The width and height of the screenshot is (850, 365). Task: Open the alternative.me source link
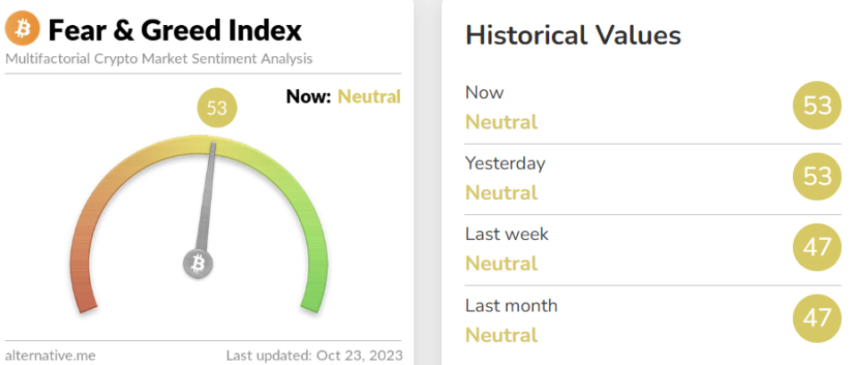(x=50, y=356)
